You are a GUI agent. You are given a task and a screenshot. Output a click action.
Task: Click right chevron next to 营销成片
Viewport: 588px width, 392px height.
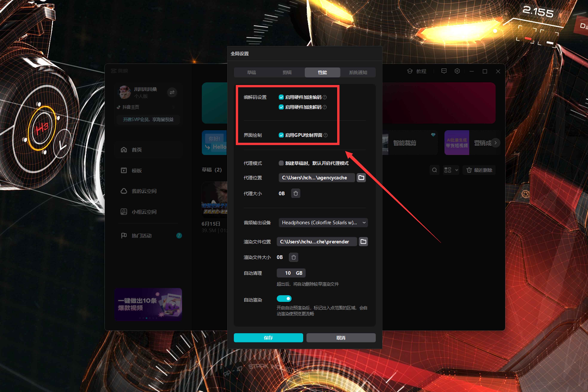tap(496, 143)
